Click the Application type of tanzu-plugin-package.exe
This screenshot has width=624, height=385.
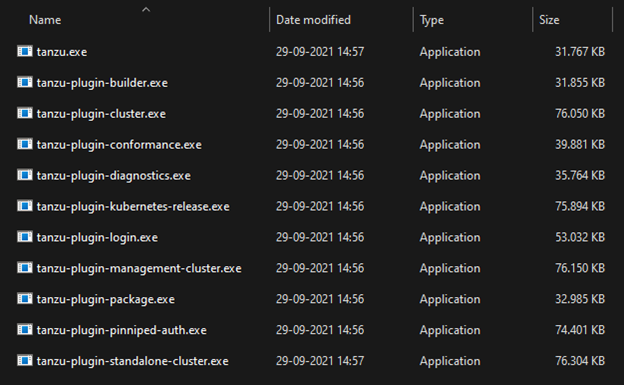tap(450, 299)
